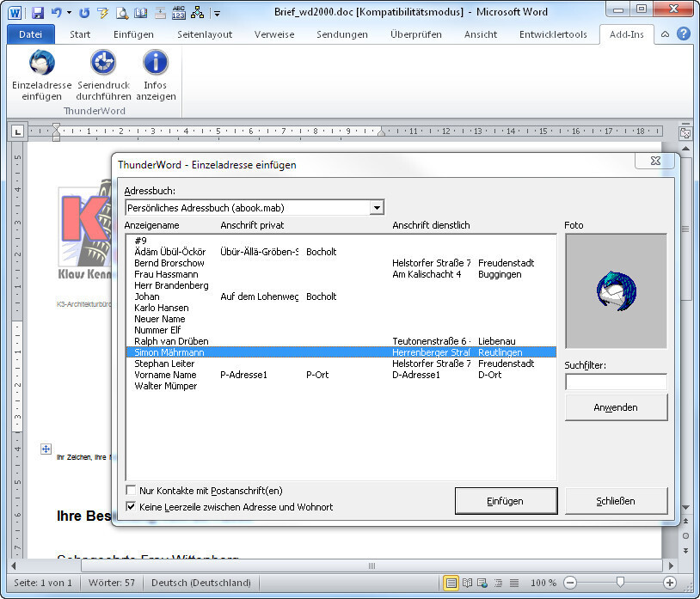
Task: Click Infos anzeigen ribbon icon
Action: point(156,63)
